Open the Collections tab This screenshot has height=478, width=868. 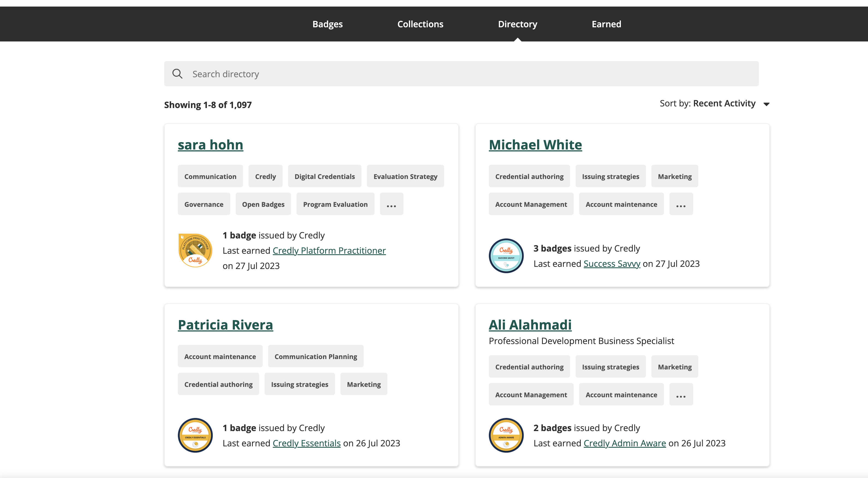pyautogui.click(x=420, y=24)
